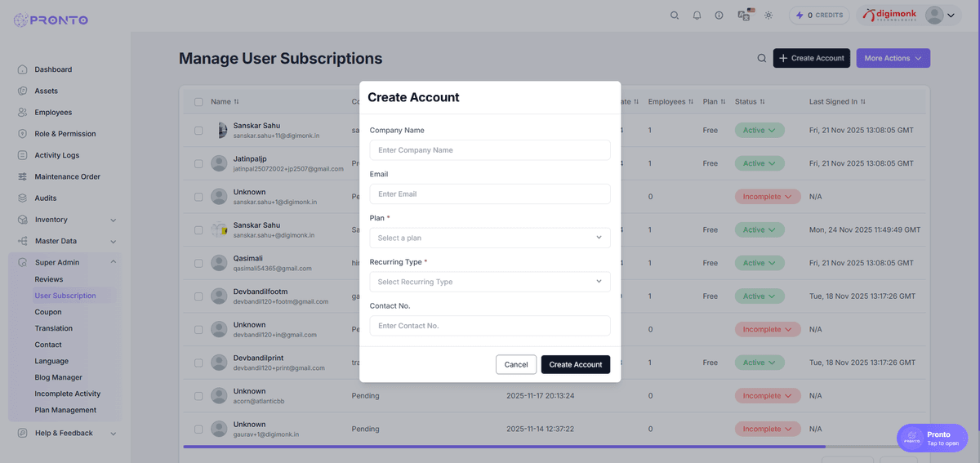This screenshot has height=463, width=980.
Task: Open the Translation submenu item
Action: (54, 328)
